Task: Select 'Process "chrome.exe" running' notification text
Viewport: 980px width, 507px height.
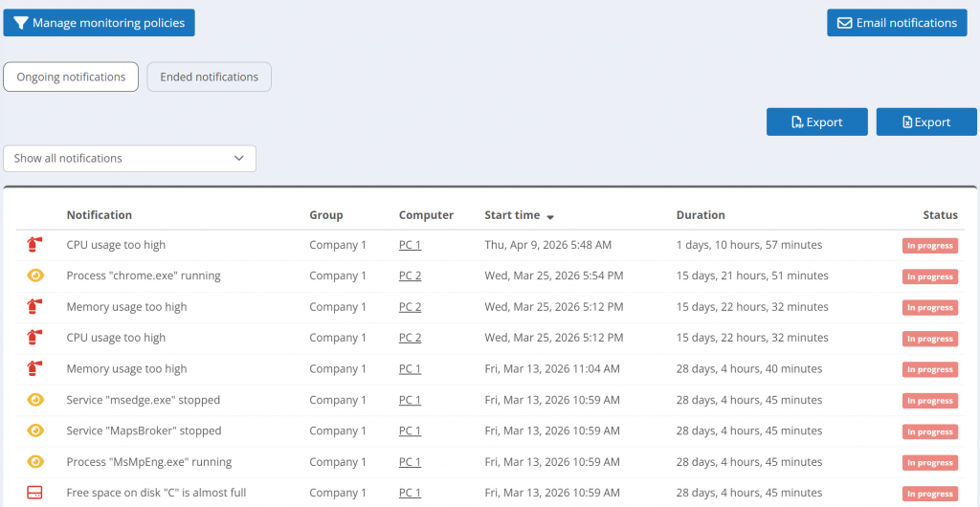Action: pyautogui.click(x=144, y=276)
